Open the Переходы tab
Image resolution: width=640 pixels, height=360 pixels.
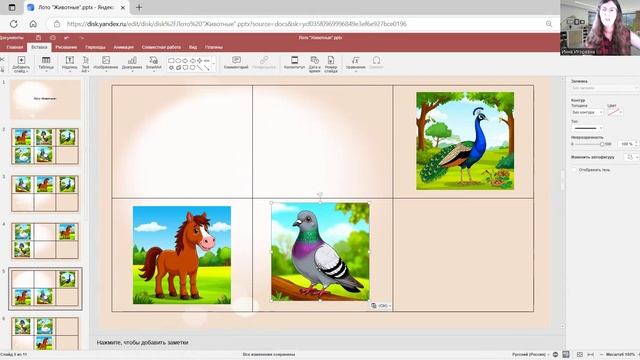pos(96,47)
